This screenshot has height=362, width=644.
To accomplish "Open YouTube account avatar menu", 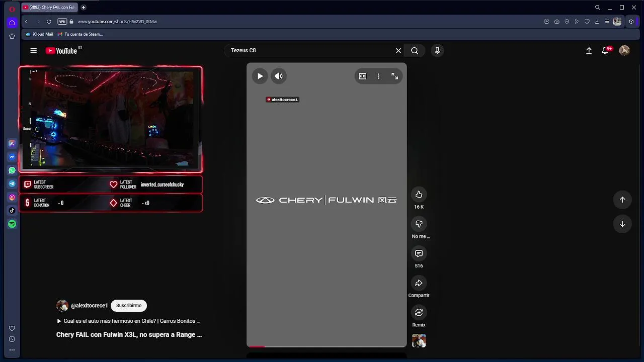I will tap(624, 51).
